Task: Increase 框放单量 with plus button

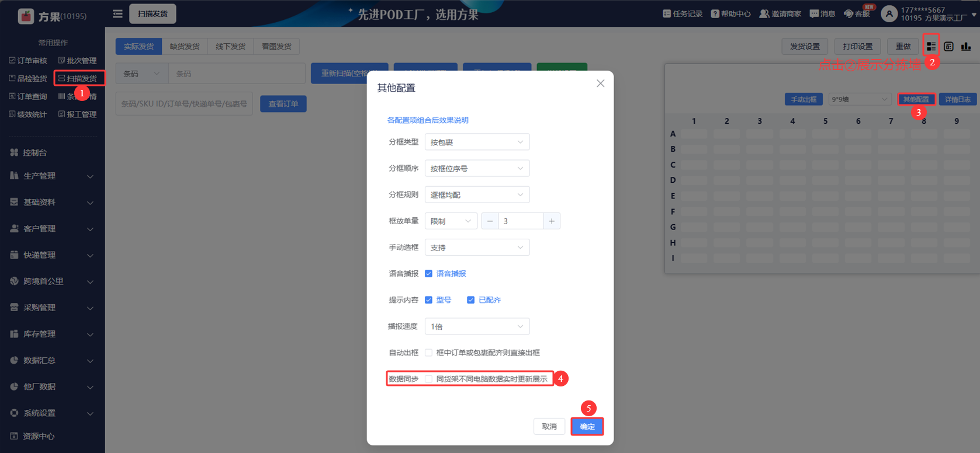Action: coord(552,221)
